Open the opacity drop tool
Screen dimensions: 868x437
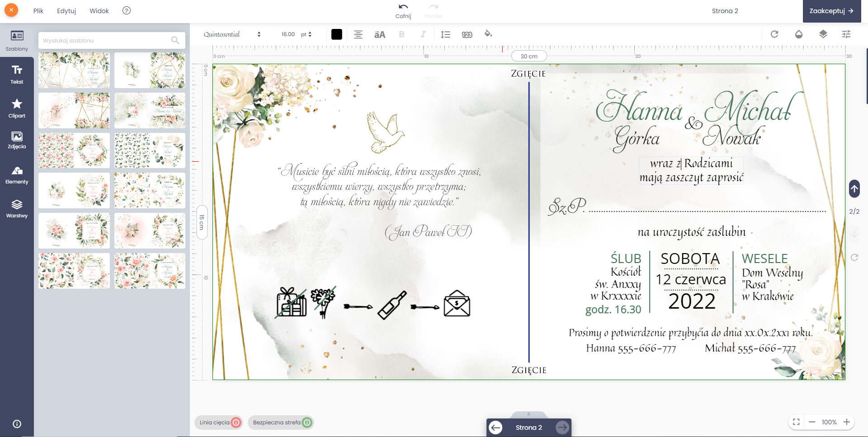[799, 34]
